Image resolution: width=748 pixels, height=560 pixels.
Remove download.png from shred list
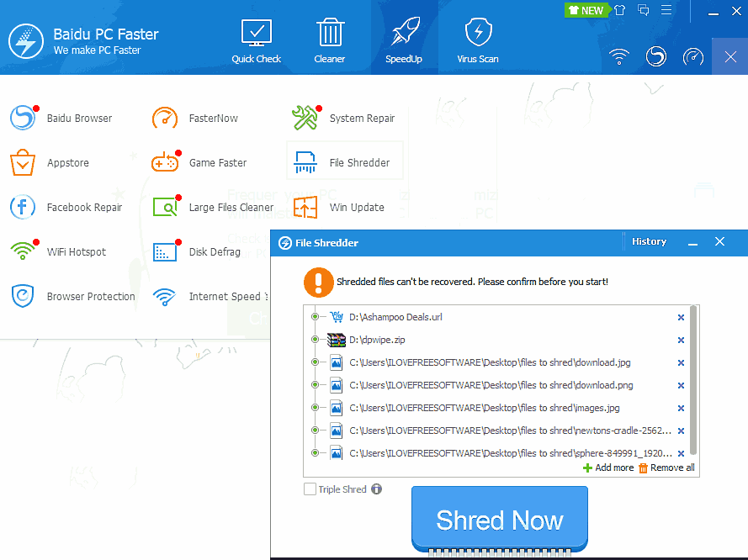681,385
